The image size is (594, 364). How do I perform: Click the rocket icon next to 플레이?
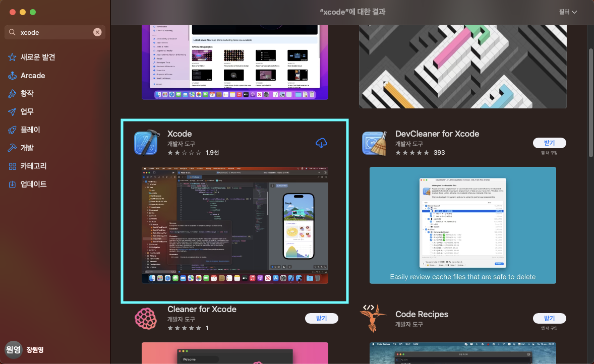pos(12,130)
